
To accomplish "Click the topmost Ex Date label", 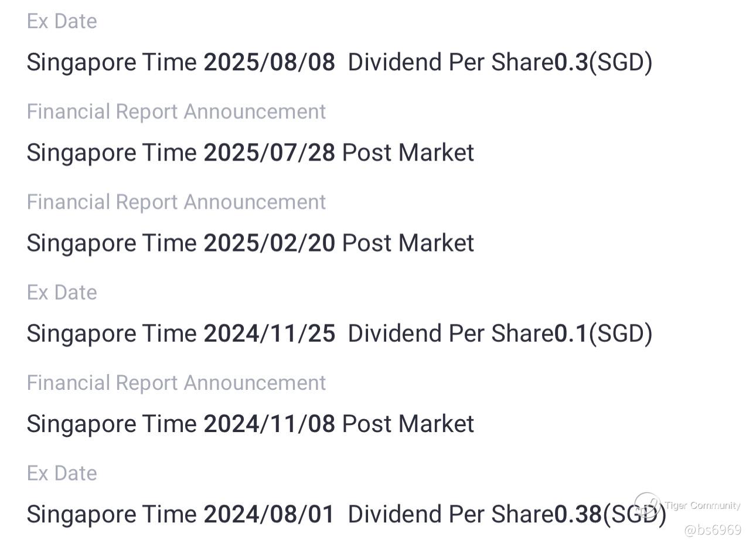I will pyautogui.click(x=62, y=21).
